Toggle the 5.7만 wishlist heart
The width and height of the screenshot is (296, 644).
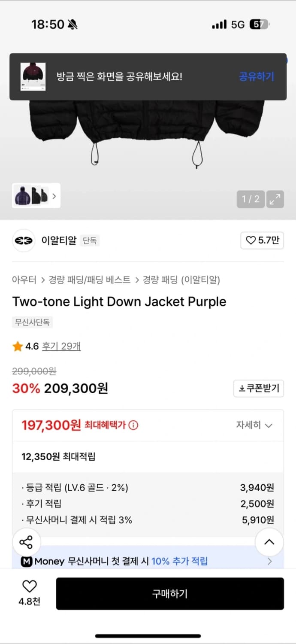pyautogui.click(x=253, y=240)
